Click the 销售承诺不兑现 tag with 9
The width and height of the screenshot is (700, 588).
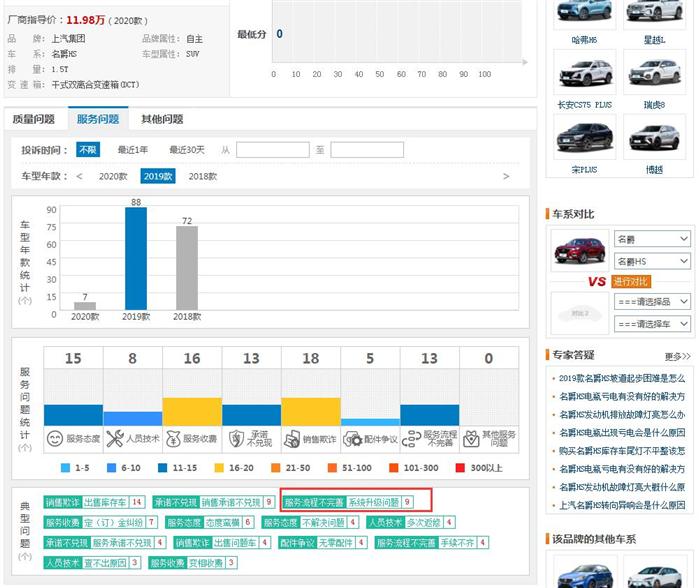point(214,502)
